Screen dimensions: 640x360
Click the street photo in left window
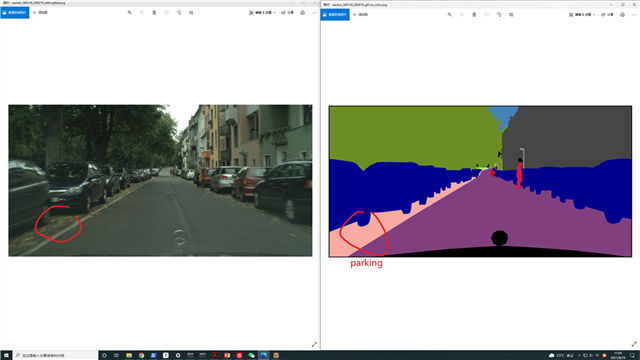[x=160, y=180]
